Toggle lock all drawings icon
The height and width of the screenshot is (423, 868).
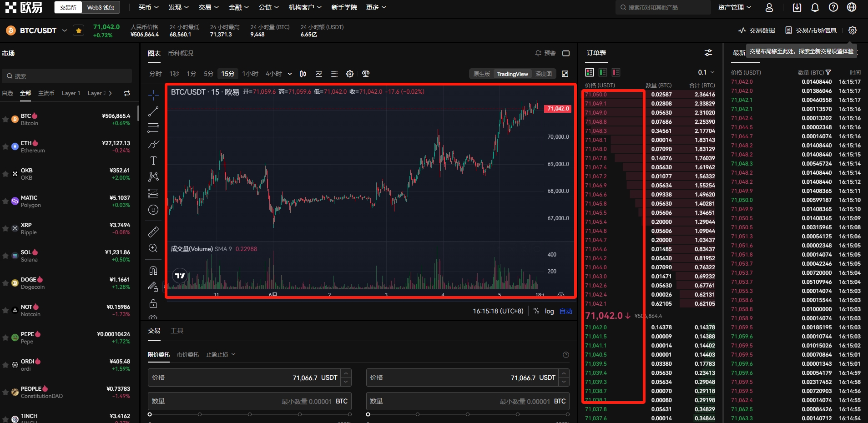153,303
